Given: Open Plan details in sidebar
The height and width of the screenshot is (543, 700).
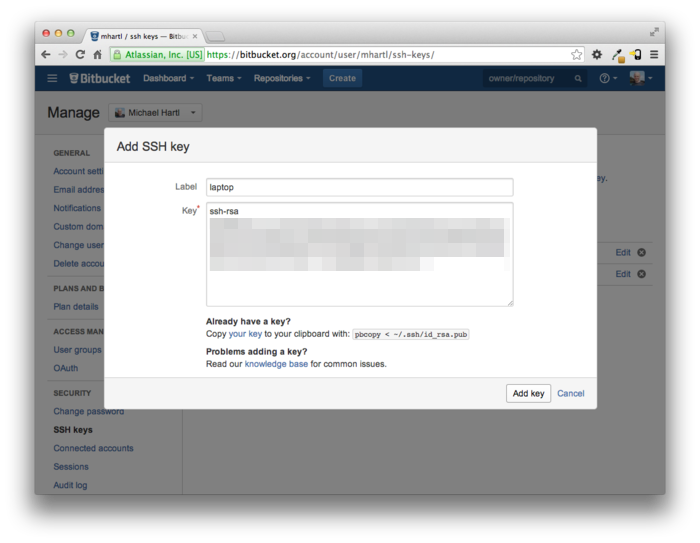Looking at the screenshot, I should pos(76,306).
